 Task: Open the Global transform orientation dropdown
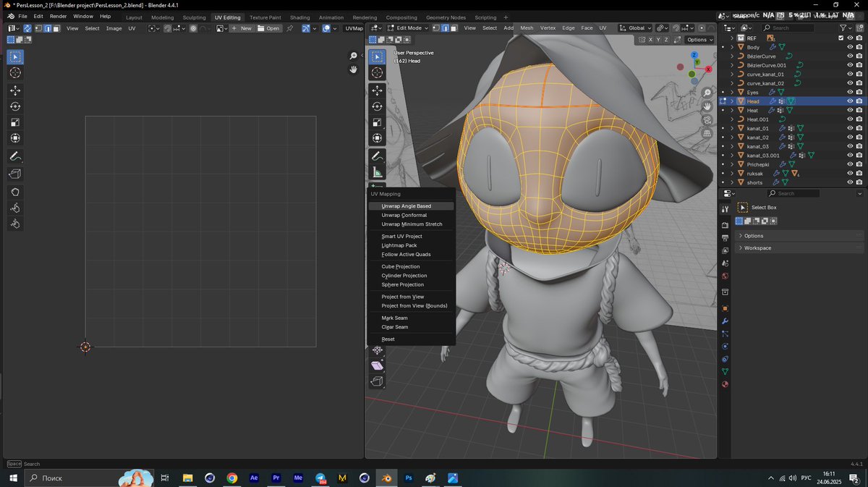(x=634, y=27)
